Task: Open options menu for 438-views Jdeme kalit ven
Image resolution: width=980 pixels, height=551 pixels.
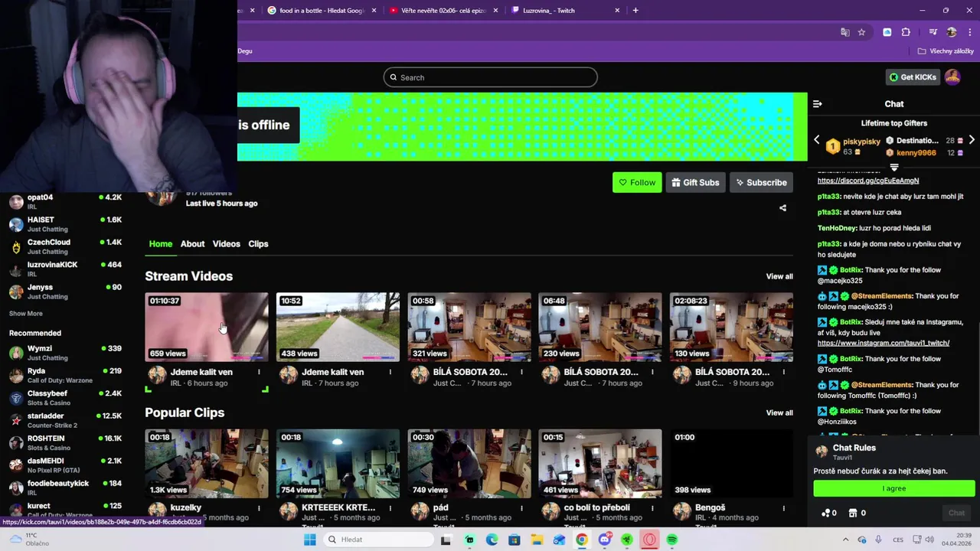Action: click(x=390, y=372)
